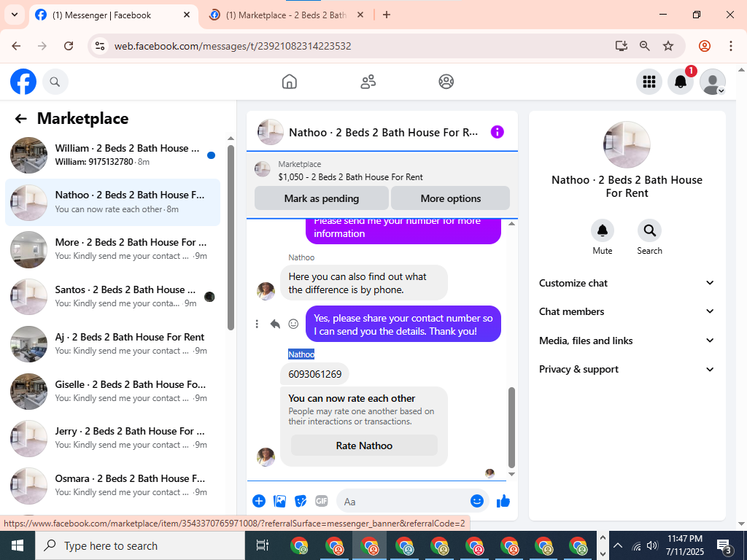Mute this conversation with the bell icon
Screen dimensions: 747x560
[x=602, y=230]
